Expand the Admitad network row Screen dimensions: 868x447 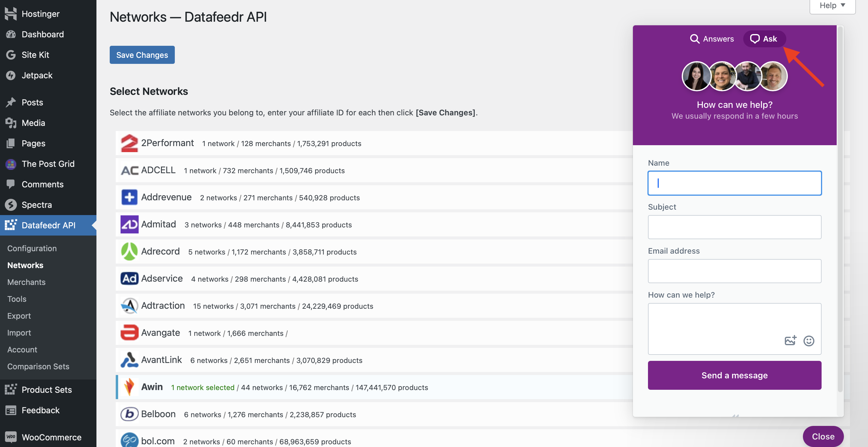[374, 224]
